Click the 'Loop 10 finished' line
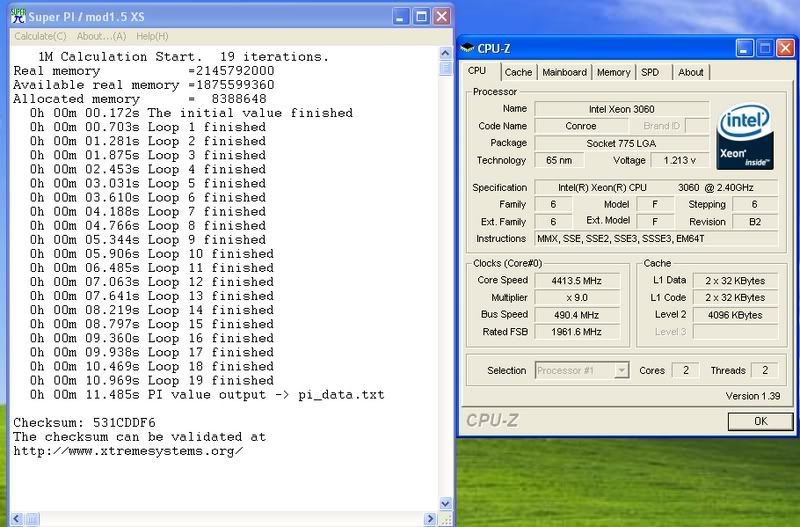800x527 pixels. click(152, 254)
